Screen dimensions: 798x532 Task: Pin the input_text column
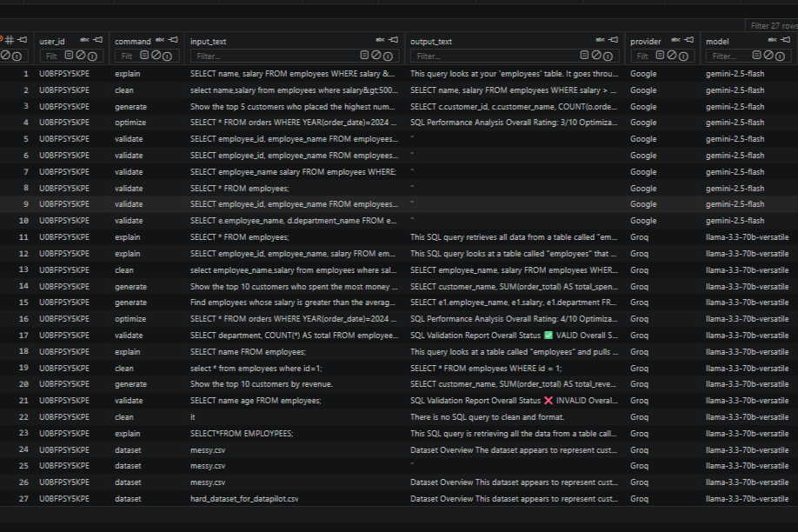pos(394,40)
